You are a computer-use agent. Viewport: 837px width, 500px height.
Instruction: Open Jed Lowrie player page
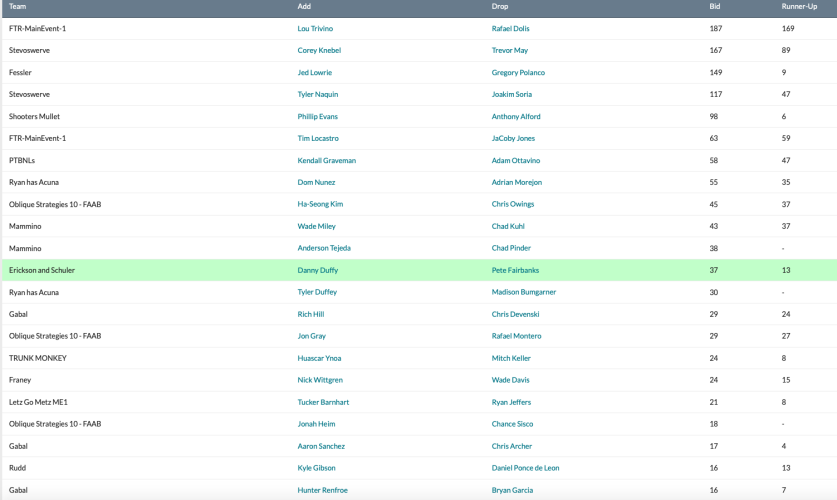pos(314,72)
